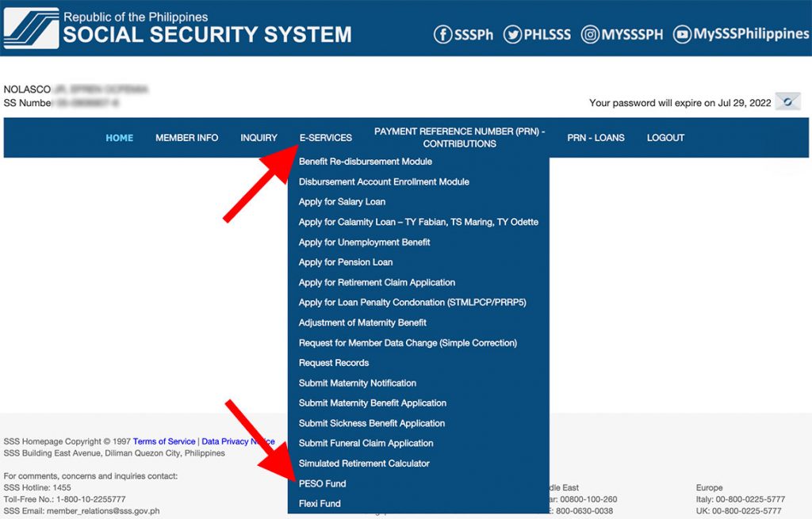Select Flexi Fund in dropdown
The height and width of the screenshot is (519, 812).
(320, 503)
